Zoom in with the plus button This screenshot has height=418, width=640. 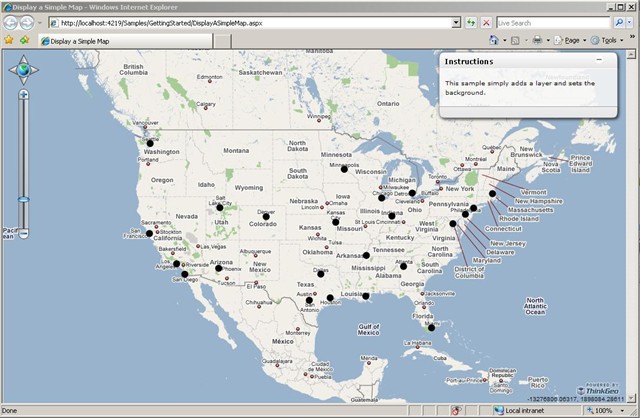[24, 95]
